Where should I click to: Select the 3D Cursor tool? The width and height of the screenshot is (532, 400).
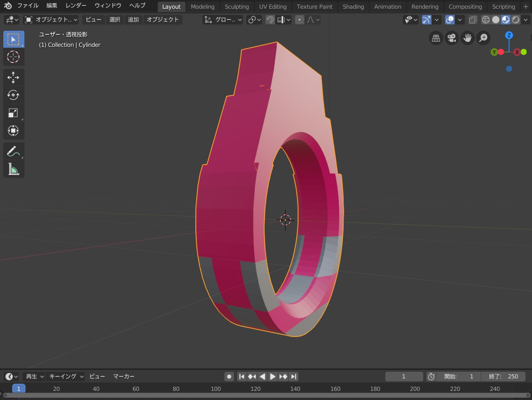[14, 57]
